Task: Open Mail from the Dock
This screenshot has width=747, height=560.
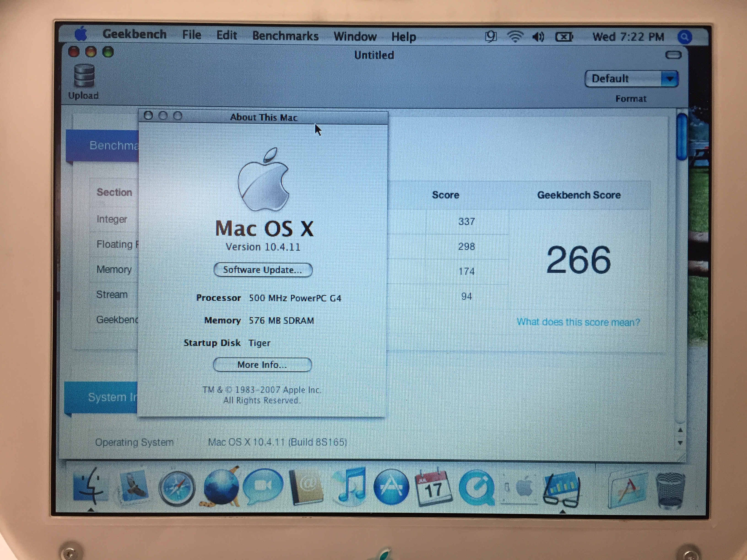Action: point(134,487)
